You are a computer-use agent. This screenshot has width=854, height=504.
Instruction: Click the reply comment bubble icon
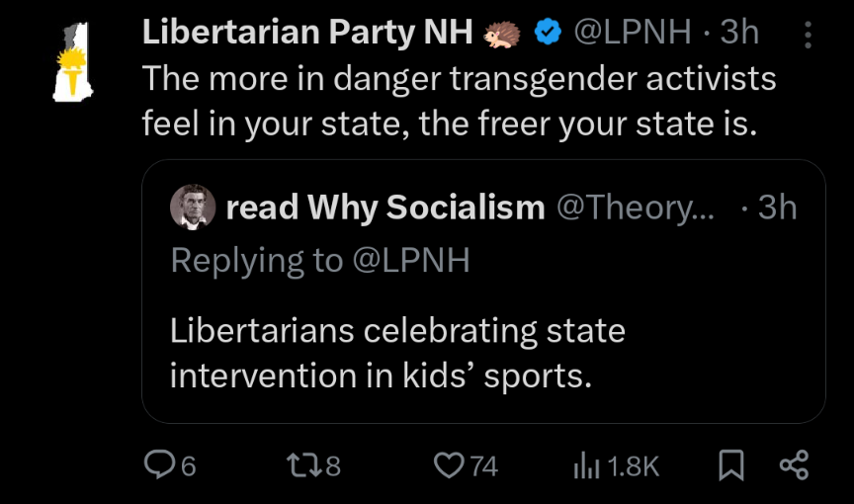click(158, 464)
